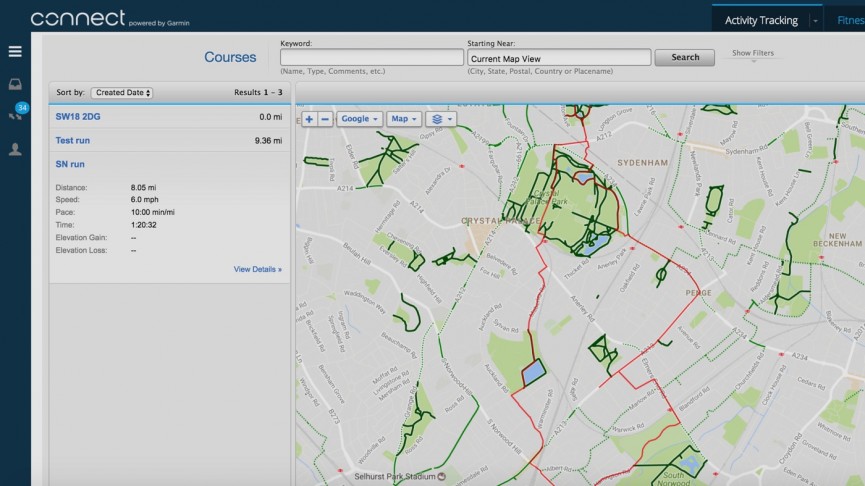Screen dimensions: 865x486
Task: Click the sync arrows icon with 34 badge
Action: (x=15, y=115)
